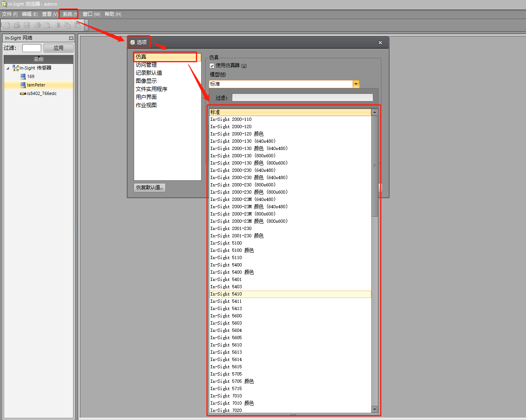Select In-Sight 2000-130 颜色 (800x600) model
526x420 pixels.
coord(290,163)
